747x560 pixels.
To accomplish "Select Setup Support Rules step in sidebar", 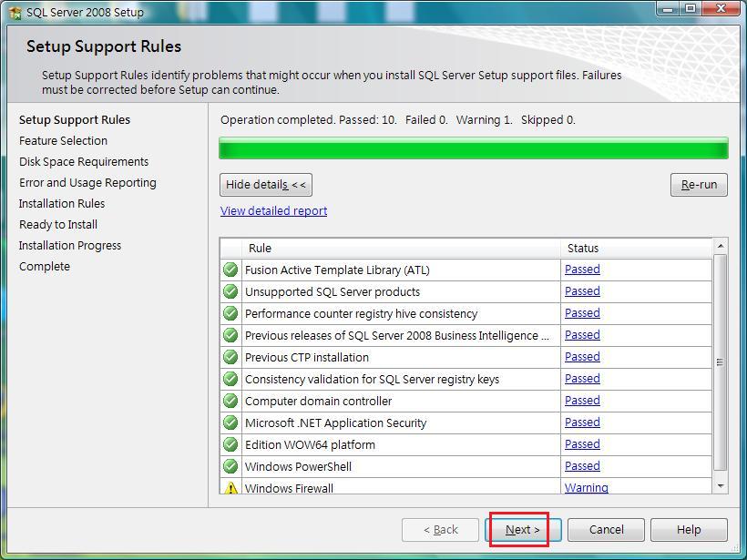I will pos(75,119).
